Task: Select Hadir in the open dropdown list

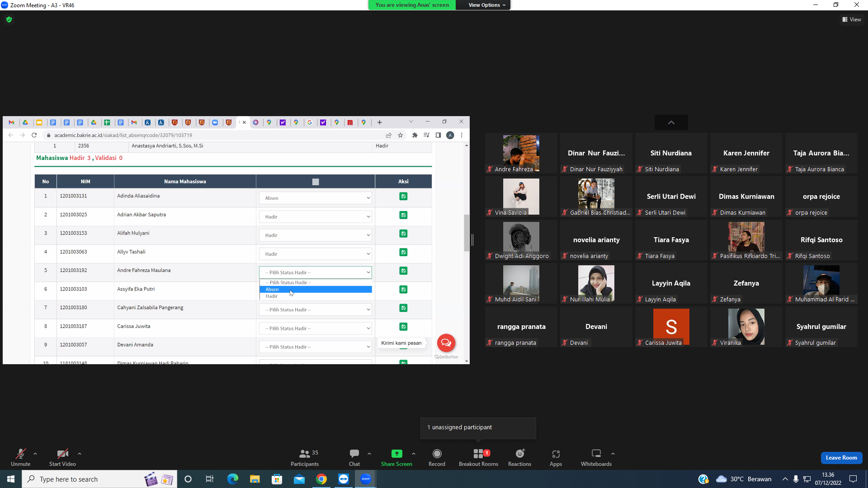Action: (316, 296)
